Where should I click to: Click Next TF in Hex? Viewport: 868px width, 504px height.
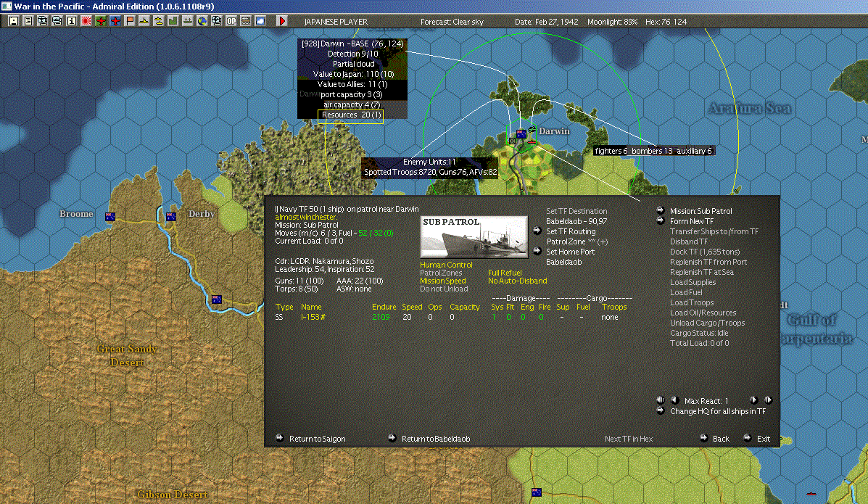pyautogui.click(x=628, y=439)
